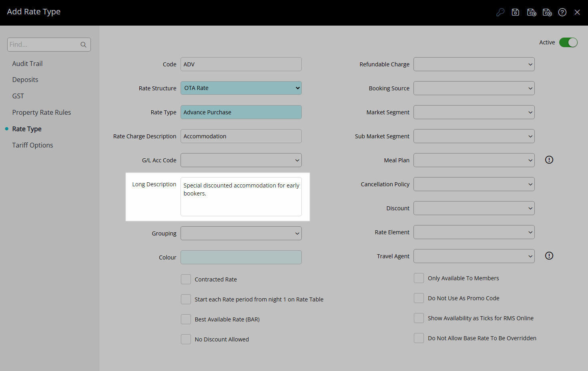Open Property Rate Rules

[x=42, y=112]
